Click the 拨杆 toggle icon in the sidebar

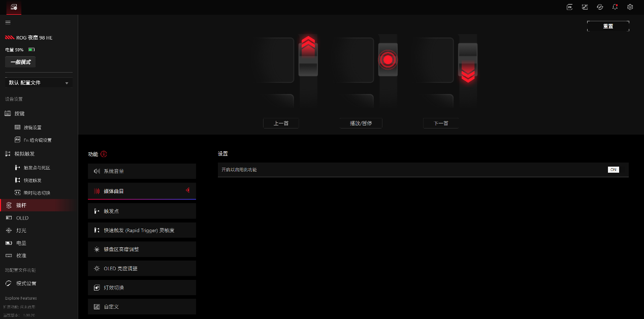pyautogui.click(x=9, y=205)
